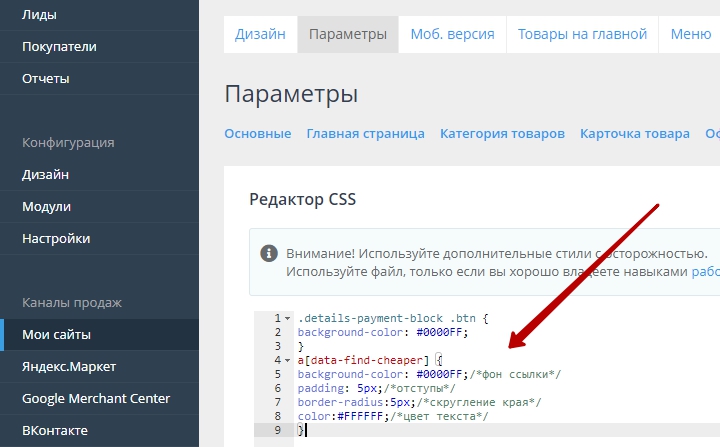Viewport: 720px width, 447px height.
Task: Open the Главная страница settings link
Action: (365, 134)
